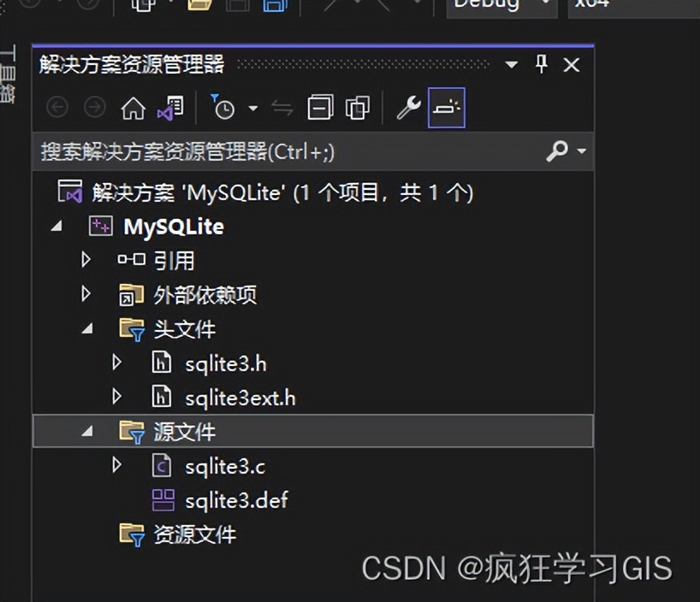Click the Back navigation arrow in Solution Explorer

pos(57,107)
